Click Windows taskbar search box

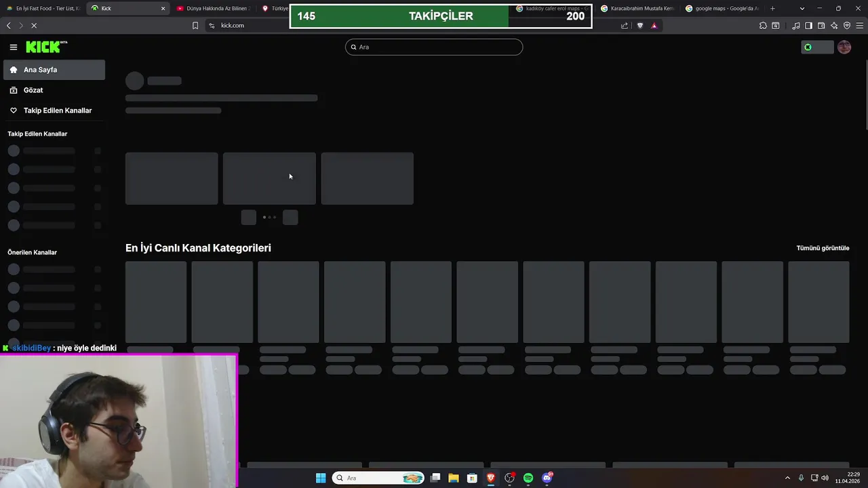click(x=378, y=478)
